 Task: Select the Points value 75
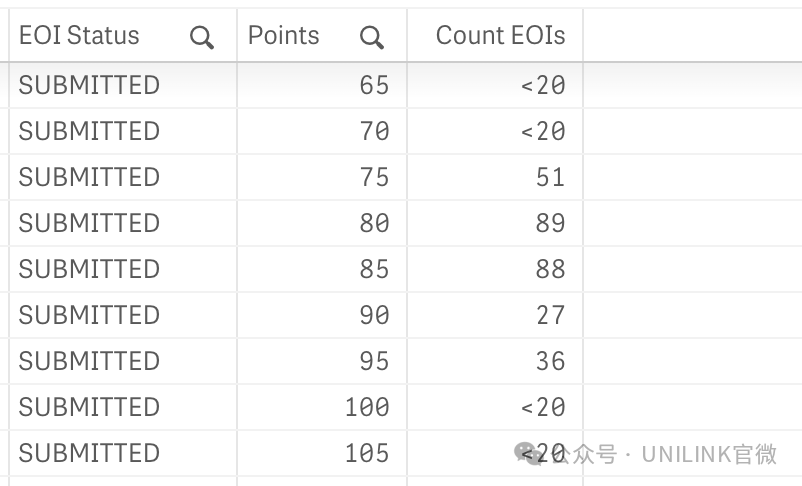click(x=374, y=177)
